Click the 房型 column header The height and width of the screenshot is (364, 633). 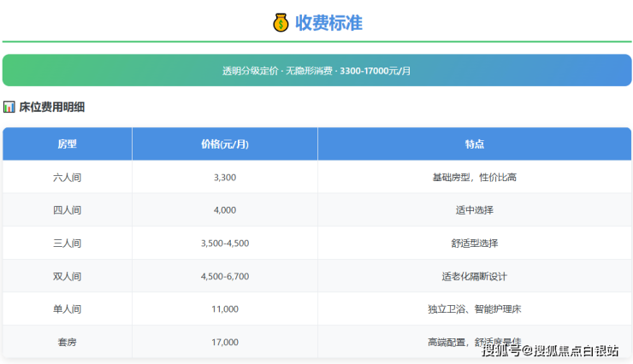[67, 144]
